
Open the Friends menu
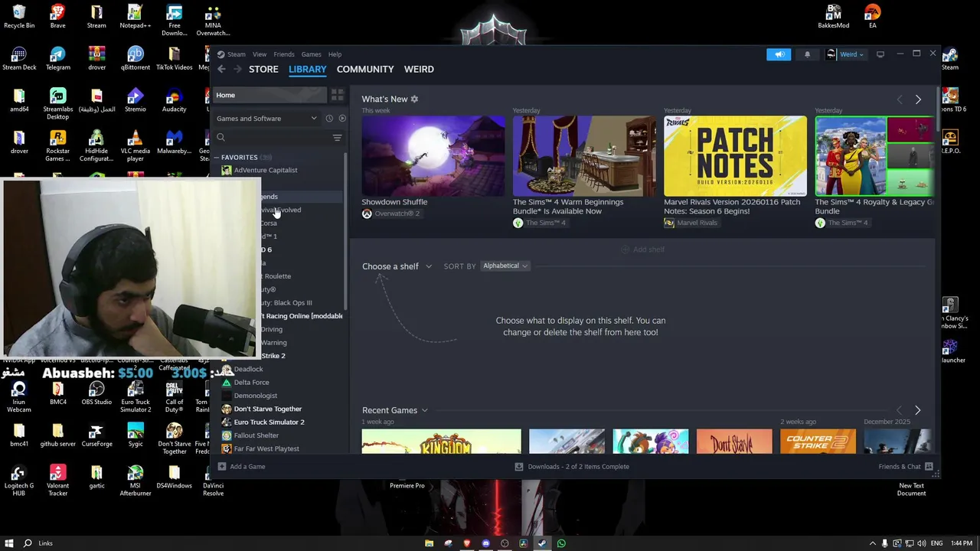pos(284,54)
